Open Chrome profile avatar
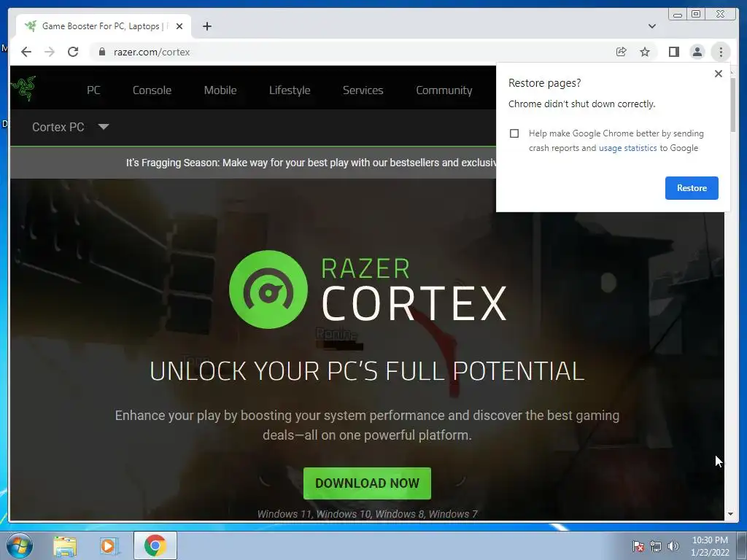Viewport: 747px width, 560px height. [x=697, y=52]
